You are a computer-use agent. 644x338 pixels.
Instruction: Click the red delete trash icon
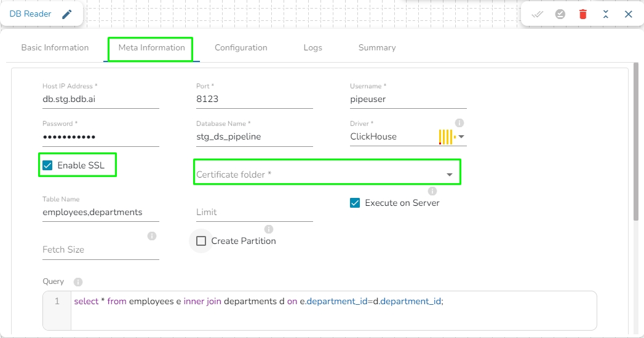(x=583, y=14)
